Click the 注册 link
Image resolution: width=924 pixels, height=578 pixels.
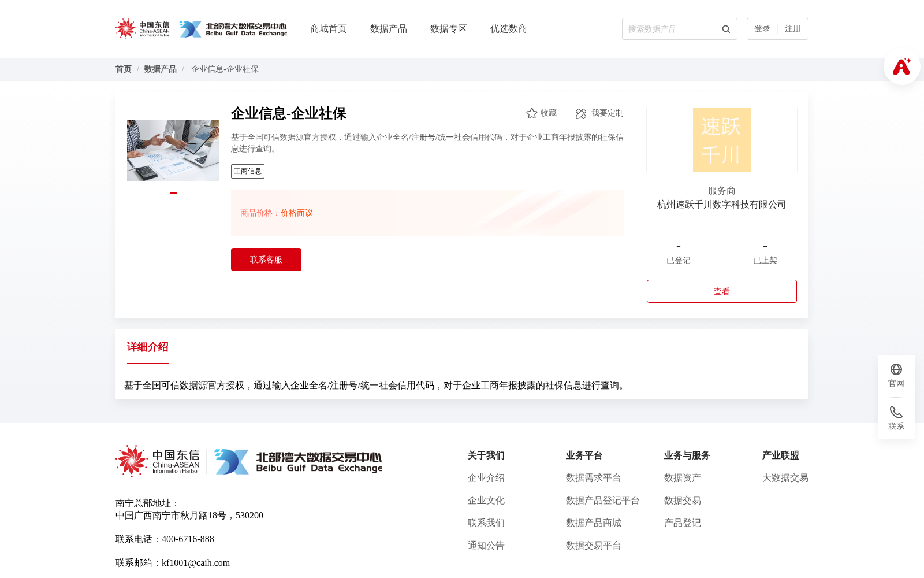pyautogui.click(x=793, y=29)
